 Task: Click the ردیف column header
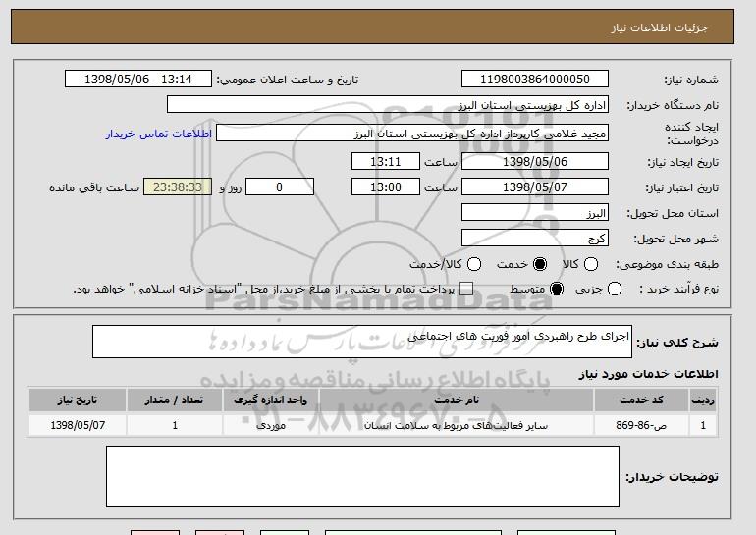click(x=703, y=401)
